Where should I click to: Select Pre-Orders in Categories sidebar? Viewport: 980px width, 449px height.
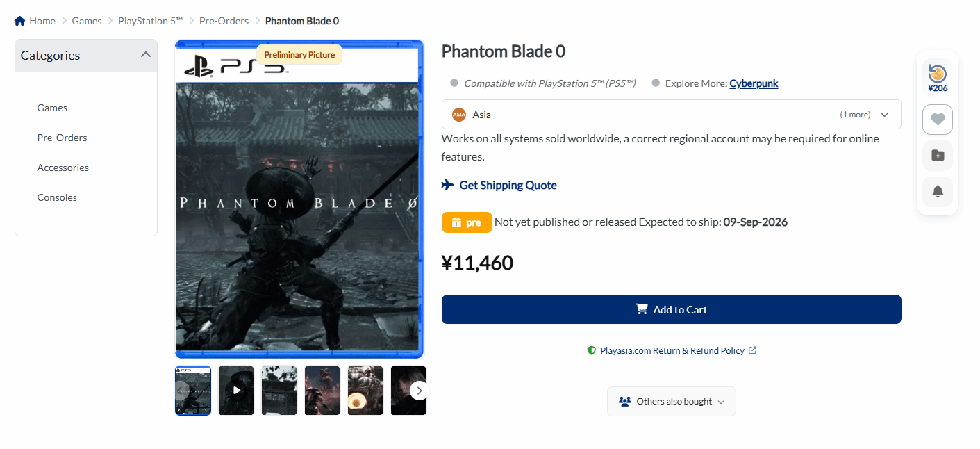click(63, 138)
